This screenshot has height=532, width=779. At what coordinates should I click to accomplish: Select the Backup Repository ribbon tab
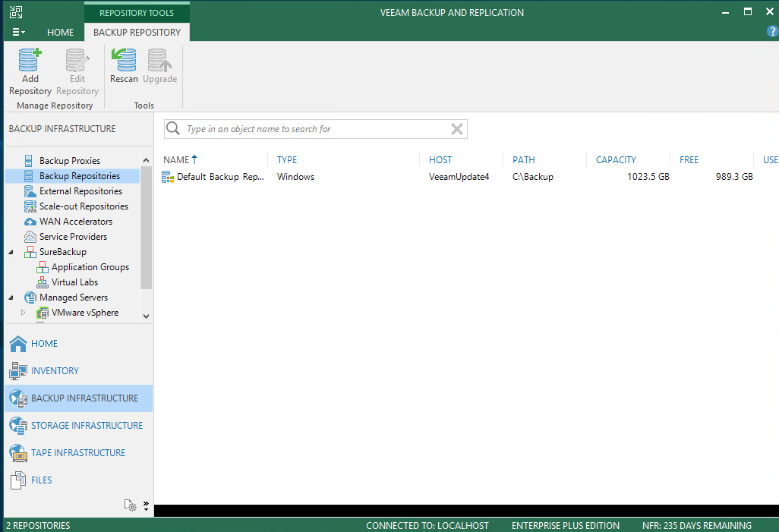(137, 33)
